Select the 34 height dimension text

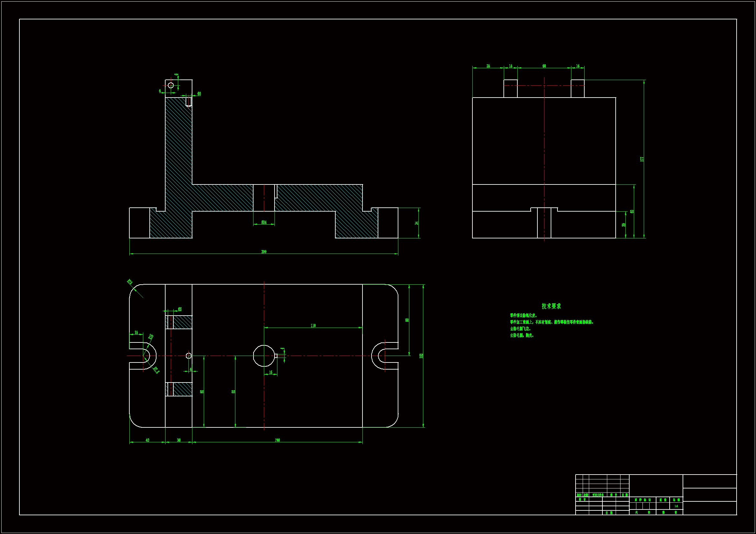(x=416, y=223)
